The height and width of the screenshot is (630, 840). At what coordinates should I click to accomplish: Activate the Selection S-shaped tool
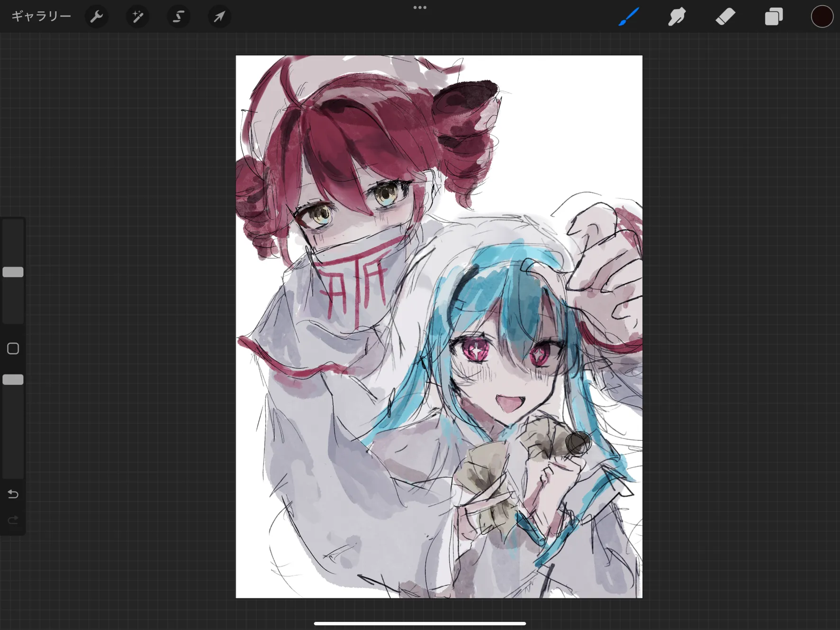[x=179, y=17]
